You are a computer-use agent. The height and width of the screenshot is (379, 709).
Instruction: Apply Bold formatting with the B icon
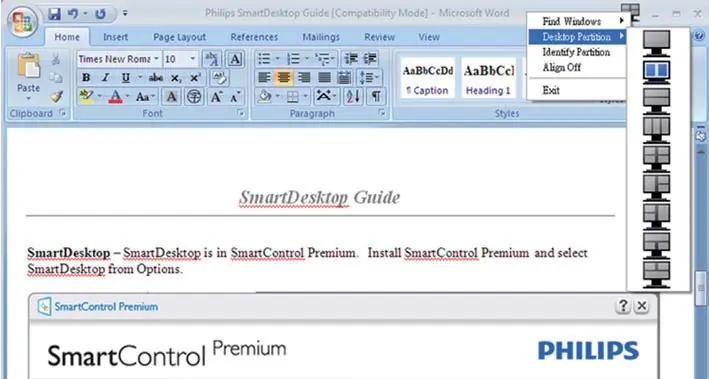[x=86, y=78]
